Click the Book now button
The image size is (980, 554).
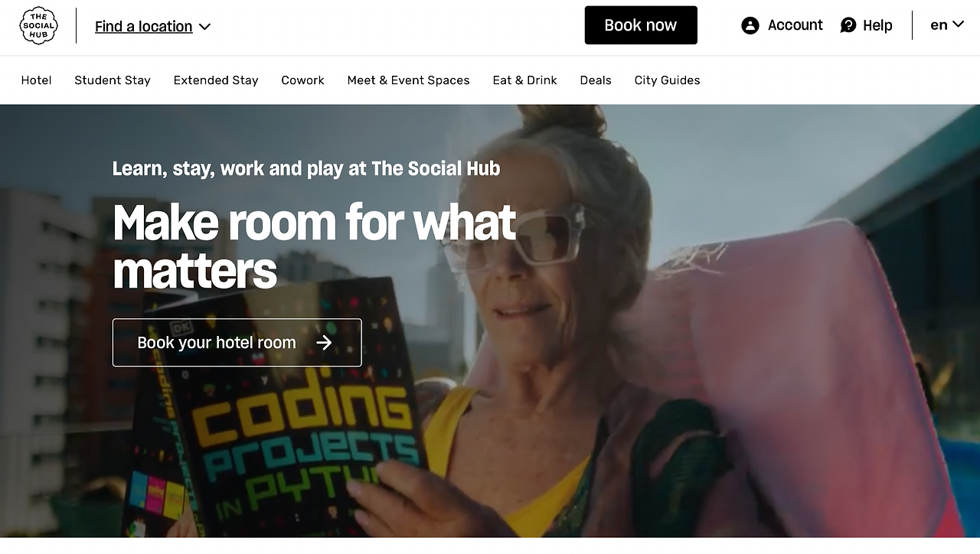click(641, 25)
